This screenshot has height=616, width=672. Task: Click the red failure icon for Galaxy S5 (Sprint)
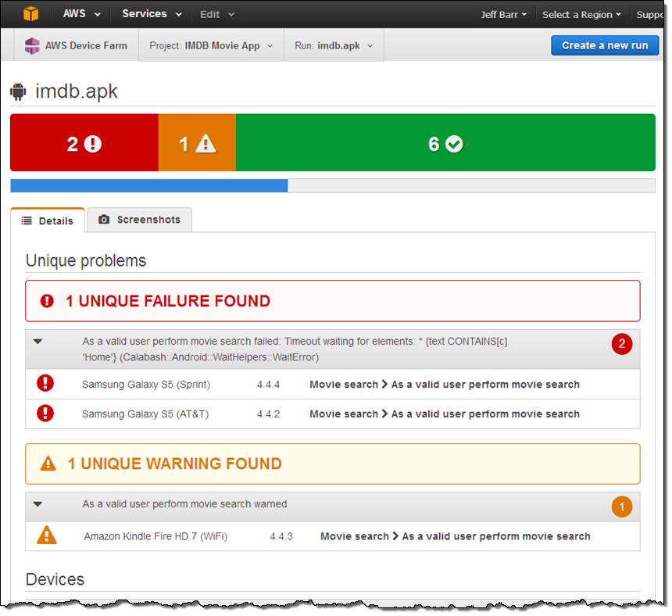coord(45,384)
